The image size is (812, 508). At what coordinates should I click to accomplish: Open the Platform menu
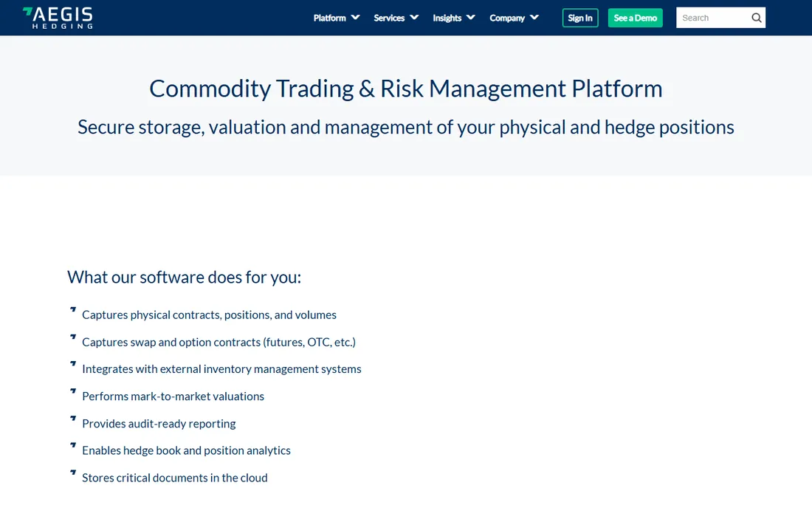(329, 18)
